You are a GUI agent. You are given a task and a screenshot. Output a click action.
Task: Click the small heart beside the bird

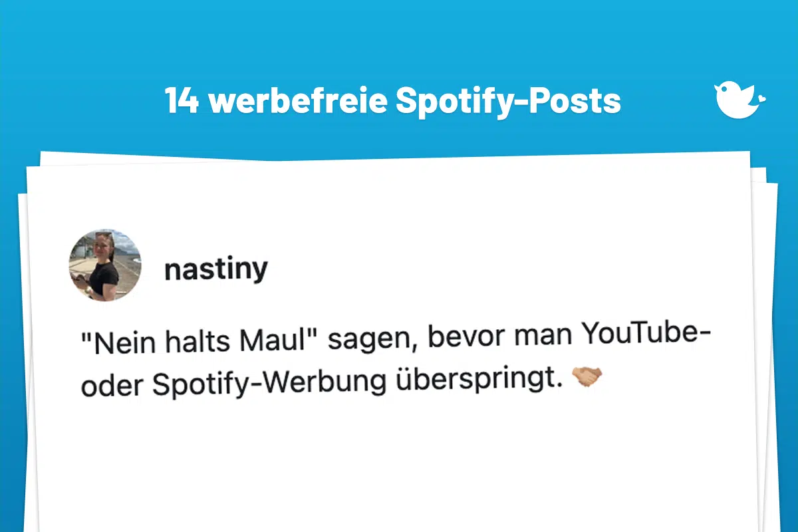pyautogui.click(x=762, y=100)
